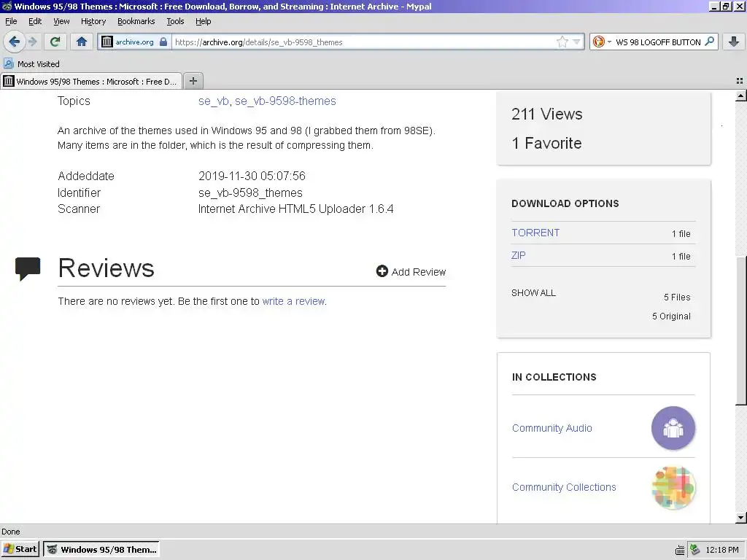
Task: Click the Most Visited bookmark label
Action: point(39,64)
